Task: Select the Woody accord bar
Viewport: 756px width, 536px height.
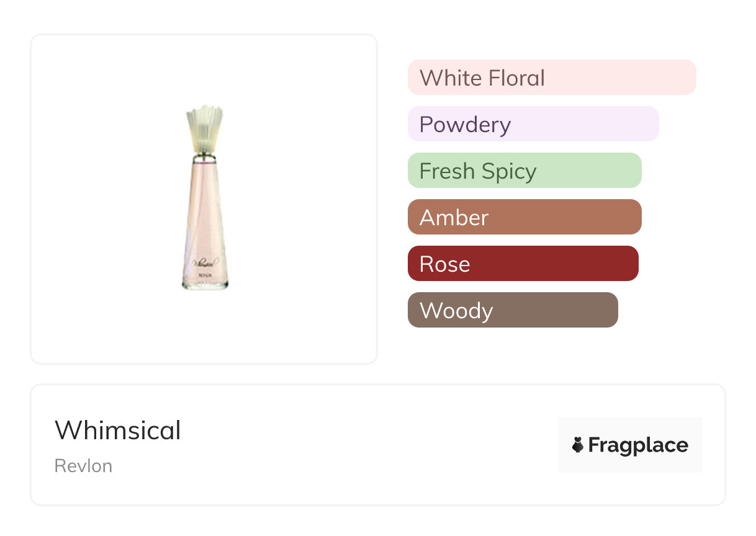Action: [x=512, y=310]
